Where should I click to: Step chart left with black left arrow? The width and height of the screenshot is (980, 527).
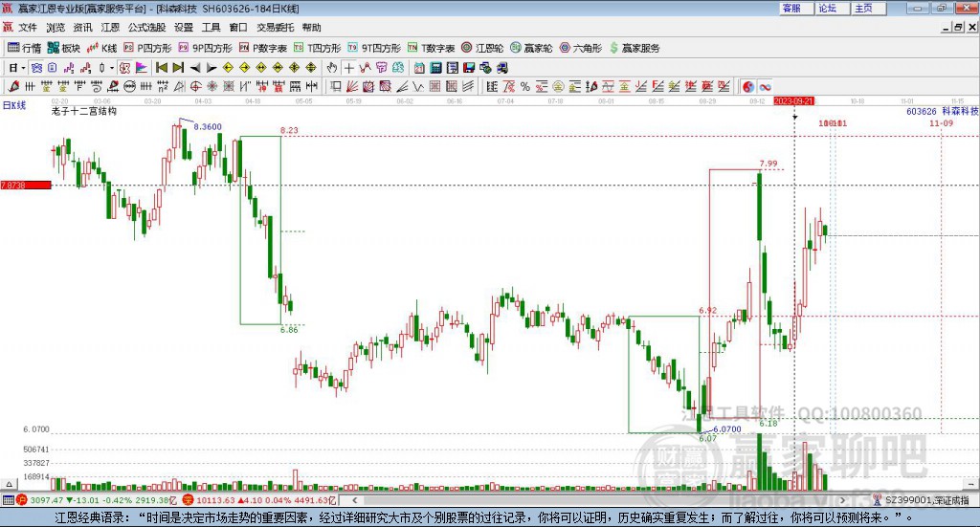[x=195, y=68]
